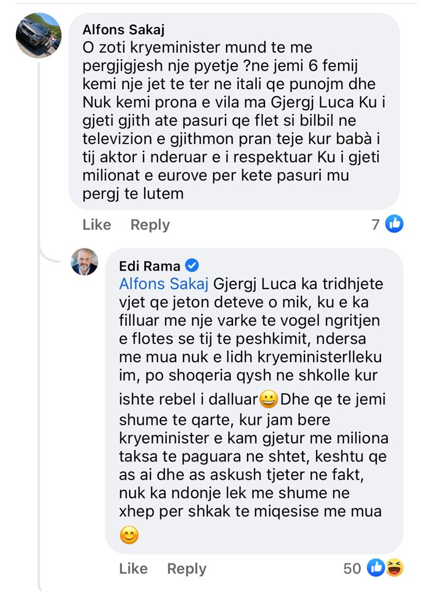Click the laughing haha reaction icon on reply
The image size is (427, 591).
tap(394, 568)
